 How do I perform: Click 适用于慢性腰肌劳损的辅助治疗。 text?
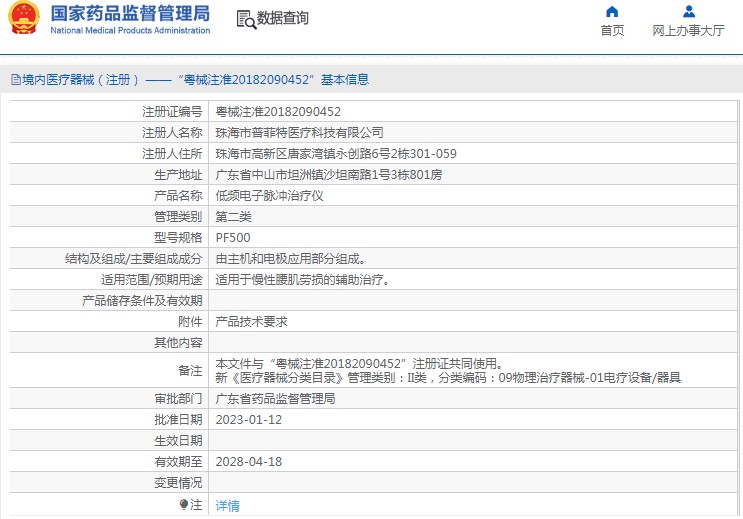(303, 280)
